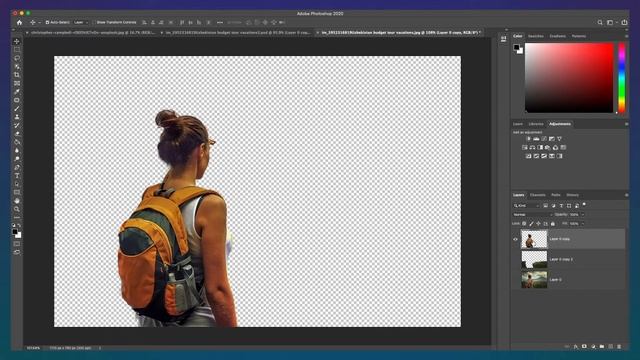Select the Pen tool

coord(17,167)
